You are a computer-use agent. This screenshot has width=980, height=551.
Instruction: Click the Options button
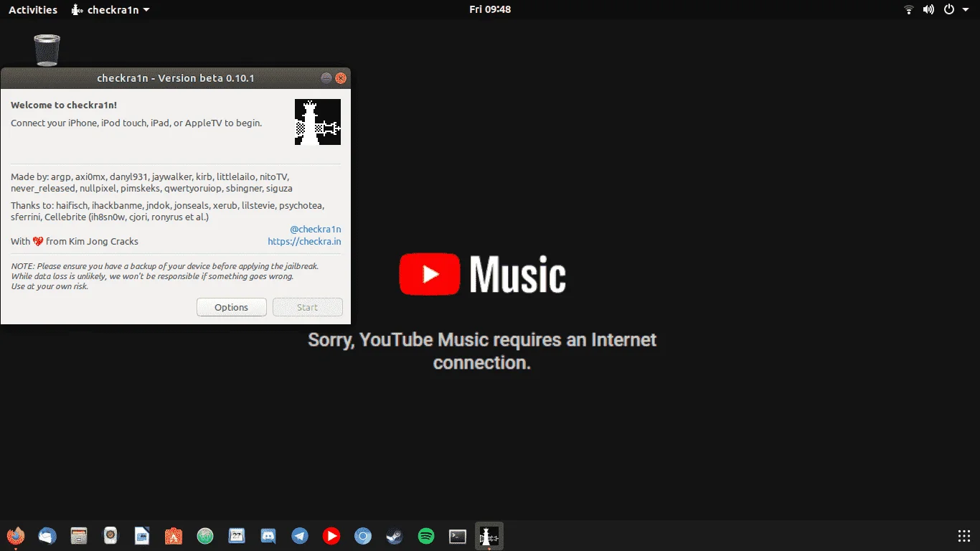[x=232, y=307]
